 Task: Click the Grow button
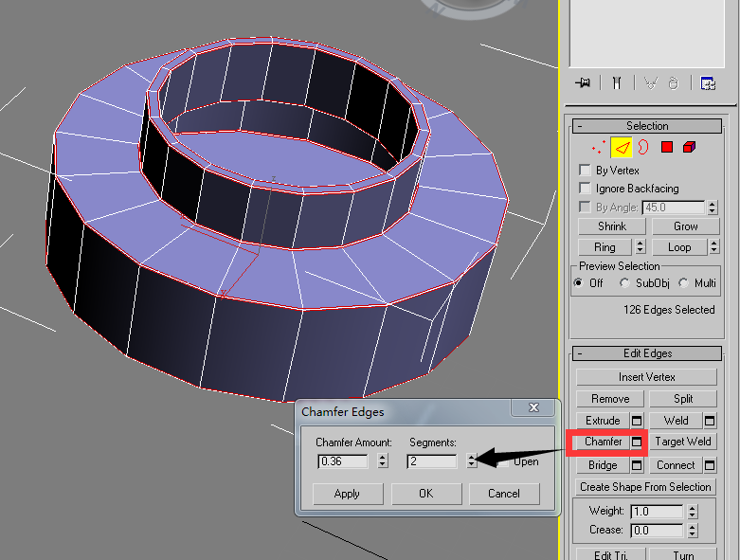click(685, 226)
